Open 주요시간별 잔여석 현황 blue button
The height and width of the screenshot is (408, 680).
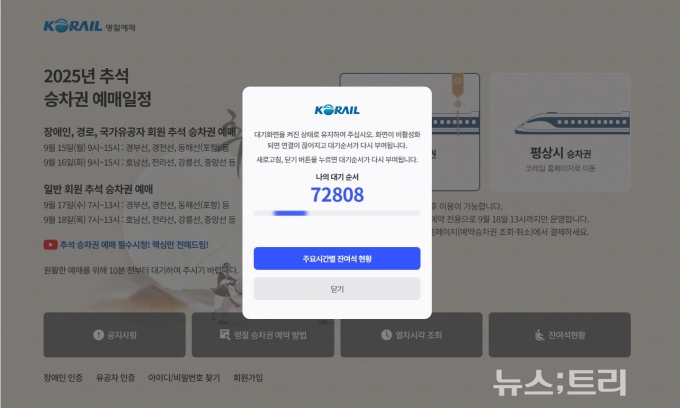(337, 258)
